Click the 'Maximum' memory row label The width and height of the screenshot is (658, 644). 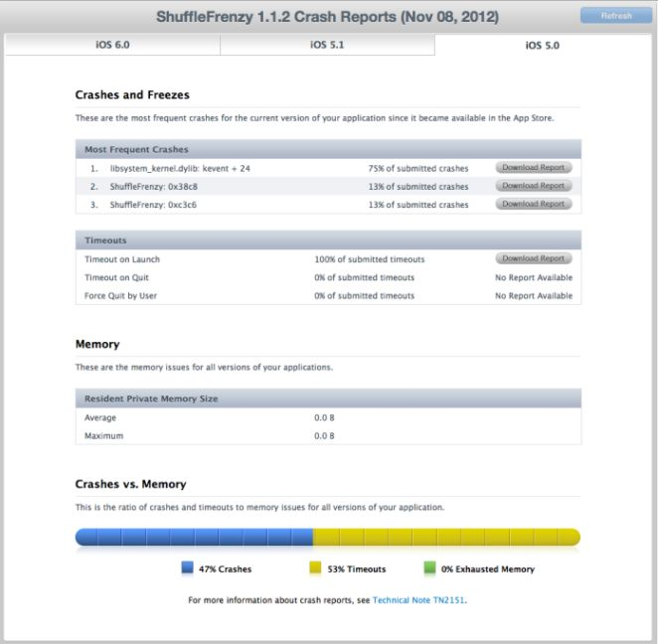103,436
